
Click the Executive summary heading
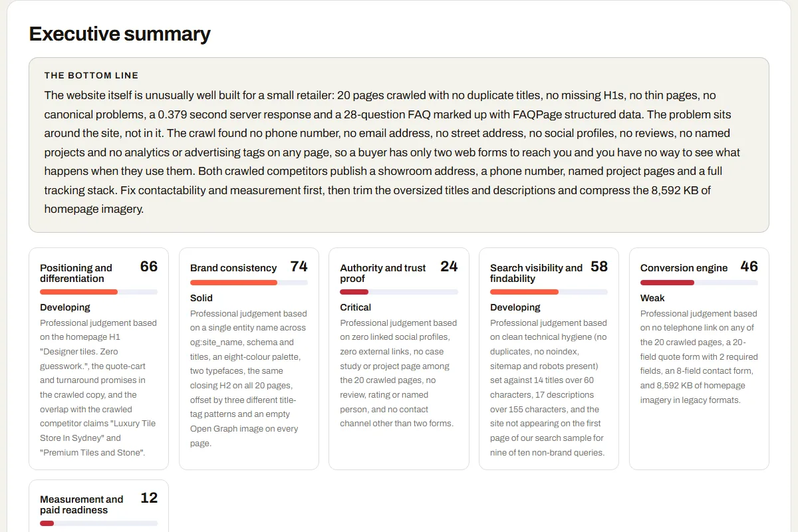(120, 34)
